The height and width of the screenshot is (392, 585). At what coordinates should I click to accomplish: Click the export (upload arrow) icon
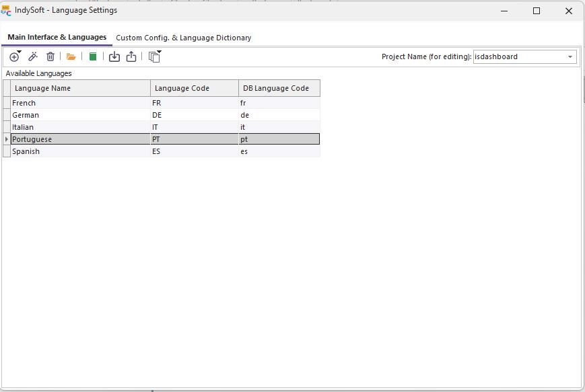[x=131, y=57]
